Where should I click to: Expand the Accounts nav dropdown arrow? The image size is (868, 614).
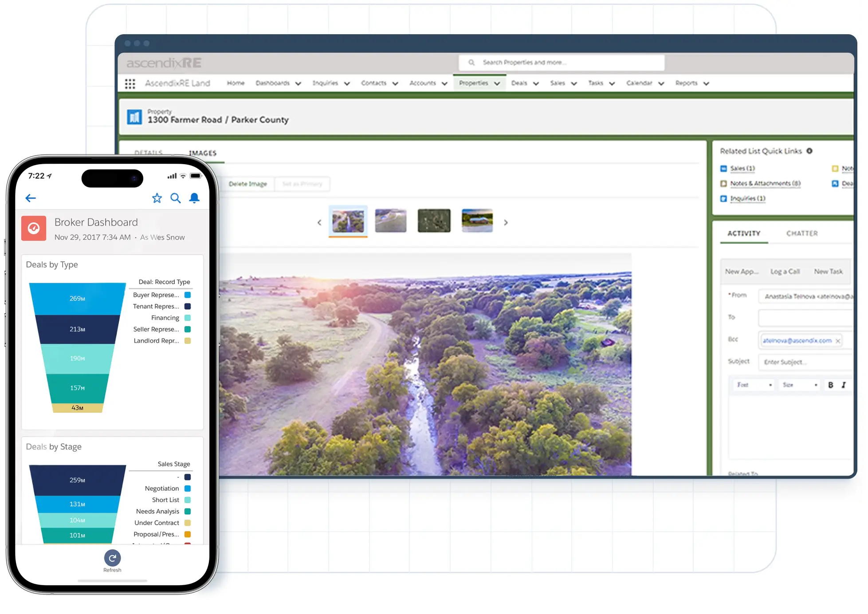(444, 83)
